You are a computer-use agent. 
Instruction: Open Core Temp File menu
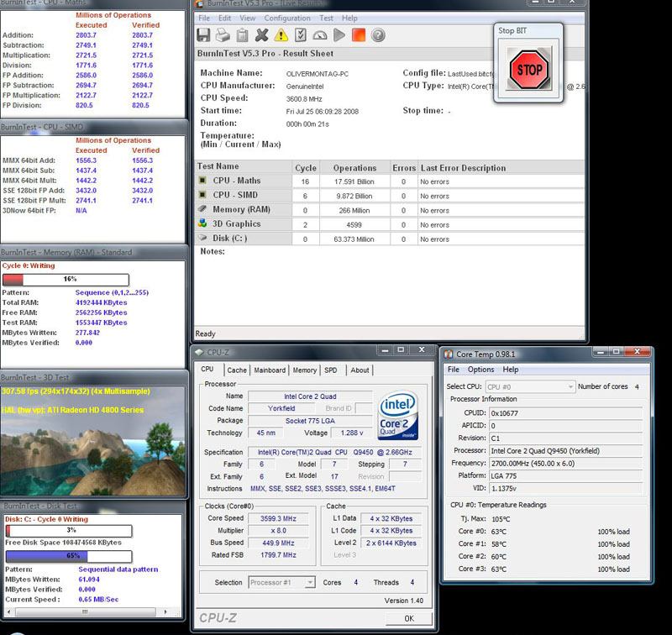point(454,370)
